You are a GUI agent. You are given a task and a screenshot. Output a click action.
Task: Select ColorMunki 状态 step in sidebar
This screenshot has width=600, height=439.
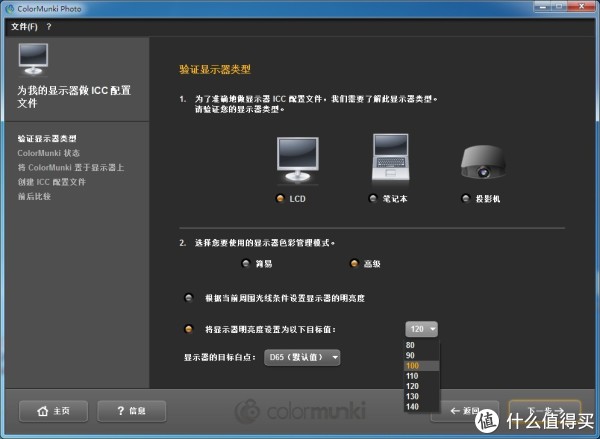[x=48, y=153]
